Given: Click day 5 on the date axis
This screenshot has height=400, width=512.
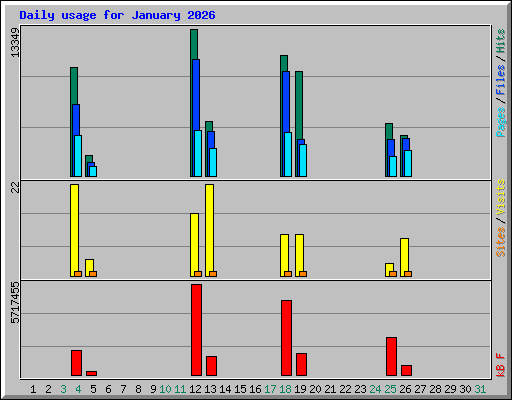Looking at the screenshot, I should (x=93, y=389).
